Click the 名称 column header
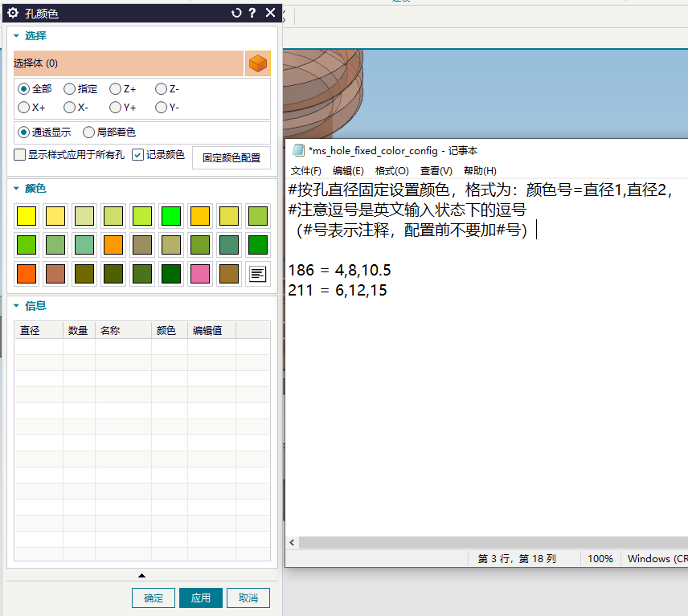688x616 pixels. coord(123,330)
